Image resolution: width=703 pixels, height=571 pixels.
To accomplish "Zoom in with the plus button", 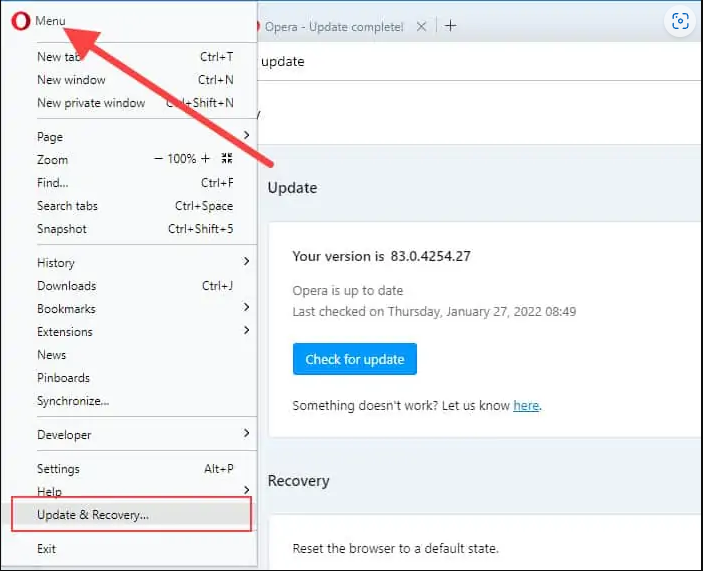I will coord(205,158).
